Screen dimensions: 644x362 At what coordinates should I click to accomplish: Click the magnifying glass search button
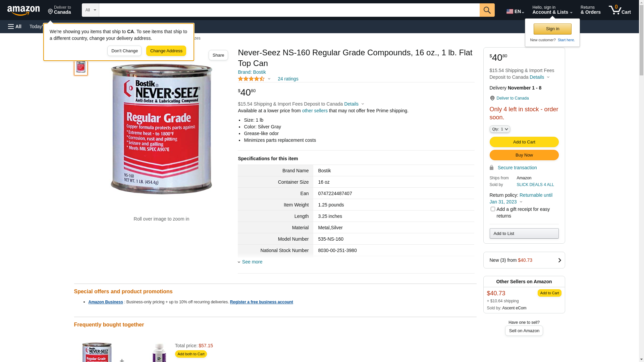pyautogui.click(x=487, y=10)
